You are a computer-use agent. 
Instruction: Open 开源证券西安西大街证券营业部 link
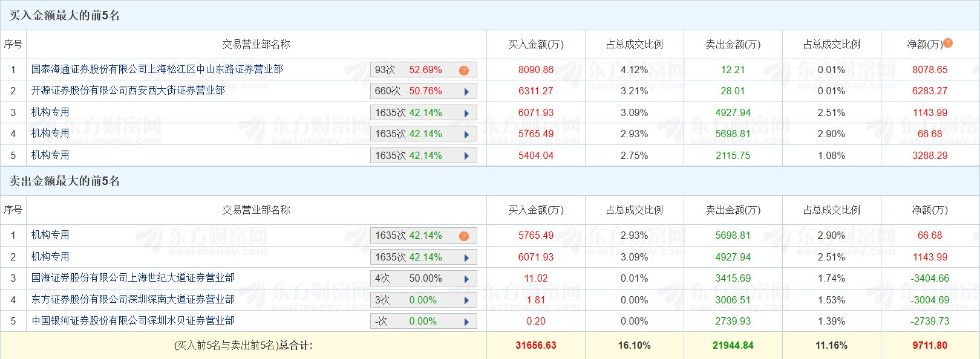(x=128, y=91)
